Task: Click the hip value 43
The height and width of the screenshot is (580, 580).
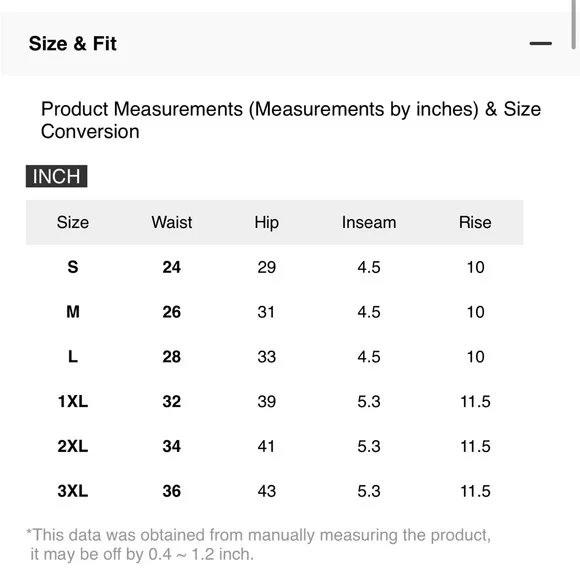Action: 267,491
